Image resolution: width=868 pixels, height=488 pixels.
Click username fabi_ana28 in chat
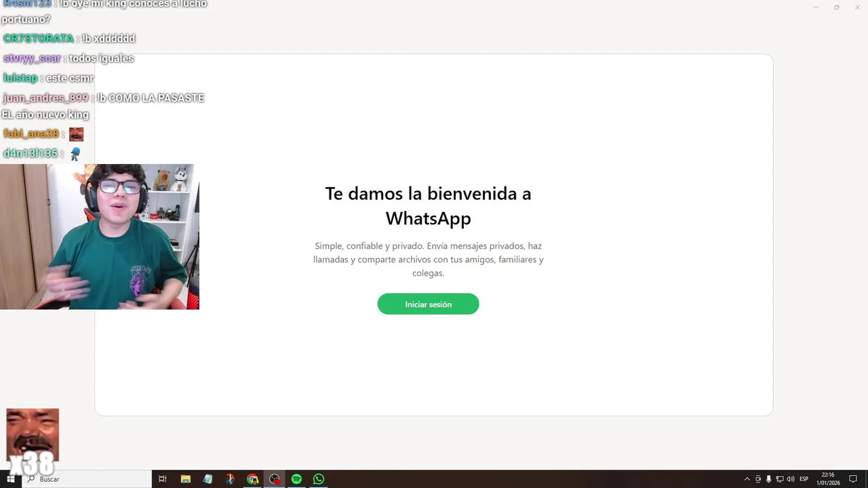(31, 134)
